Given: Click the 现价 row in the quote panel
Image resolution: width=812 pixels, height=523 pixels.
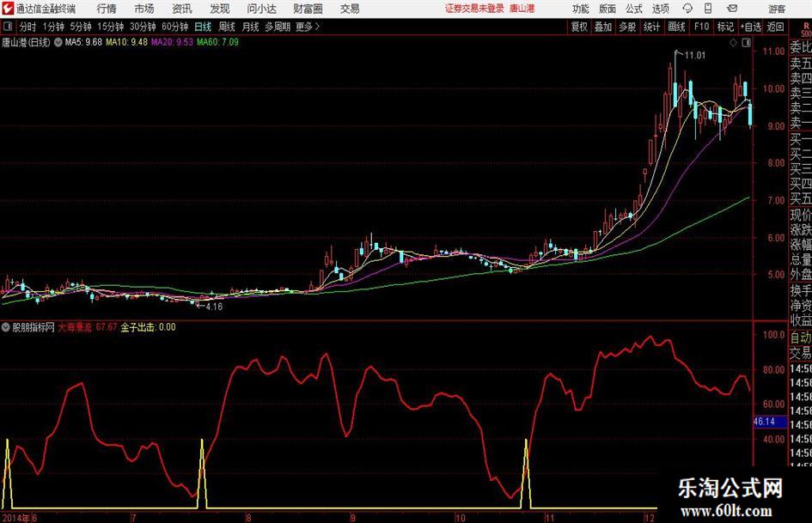Looking at the screenshot, I should tap(801, 215).
